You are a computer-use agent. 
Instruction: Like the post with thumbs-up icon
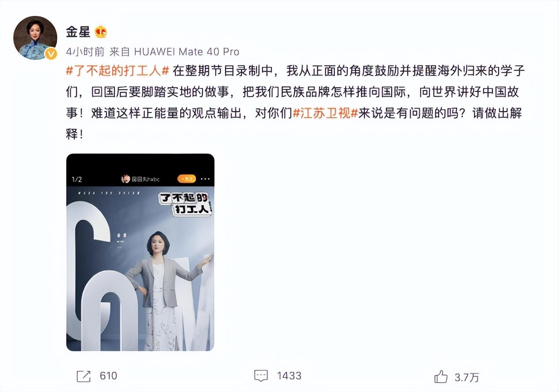pos(441,377)
